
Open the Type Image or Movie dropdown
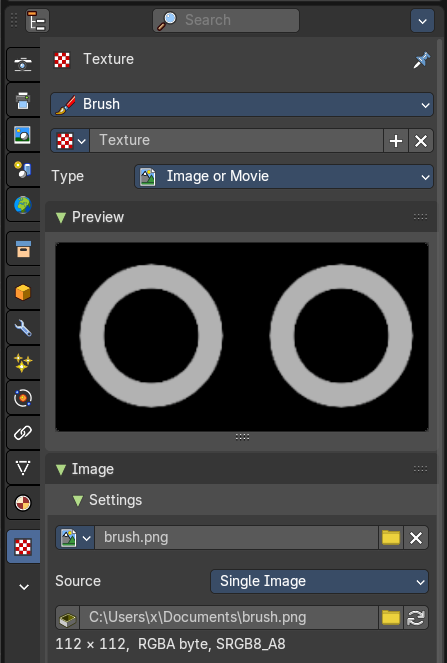[x=284, y=176]
